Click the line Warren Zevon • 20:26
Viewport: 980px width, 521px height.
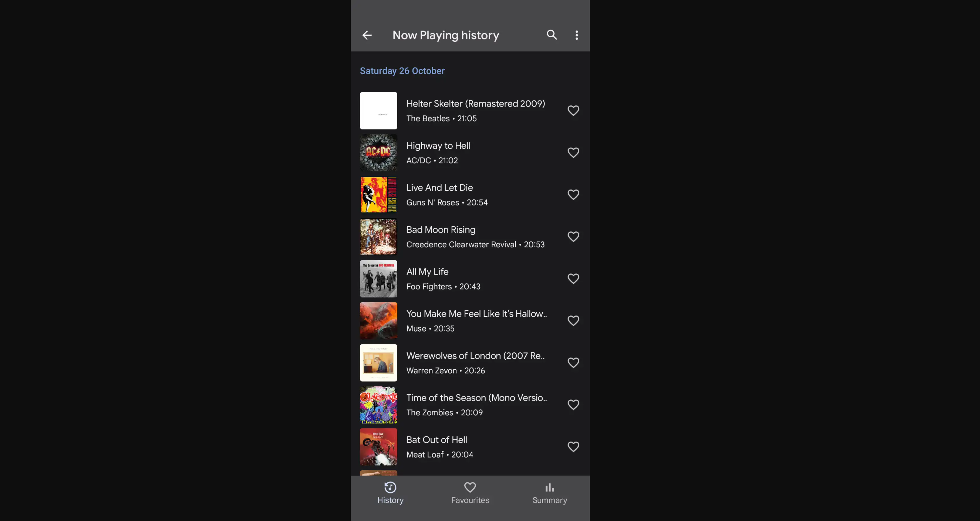pyautogui.click(x=446, y=371)
